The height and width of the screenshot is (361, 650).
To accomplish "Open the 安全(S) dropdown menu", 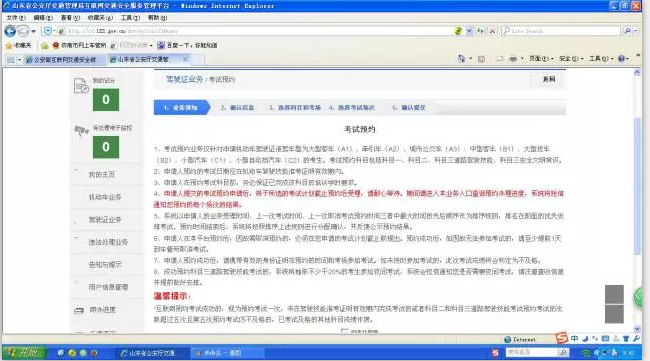I will coord(571,59).
